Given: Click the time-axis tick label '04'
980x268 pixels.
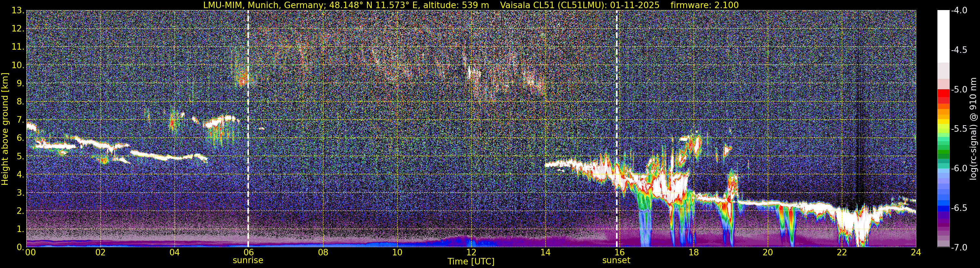Looking at the screenshot, I should click(175, 252).
